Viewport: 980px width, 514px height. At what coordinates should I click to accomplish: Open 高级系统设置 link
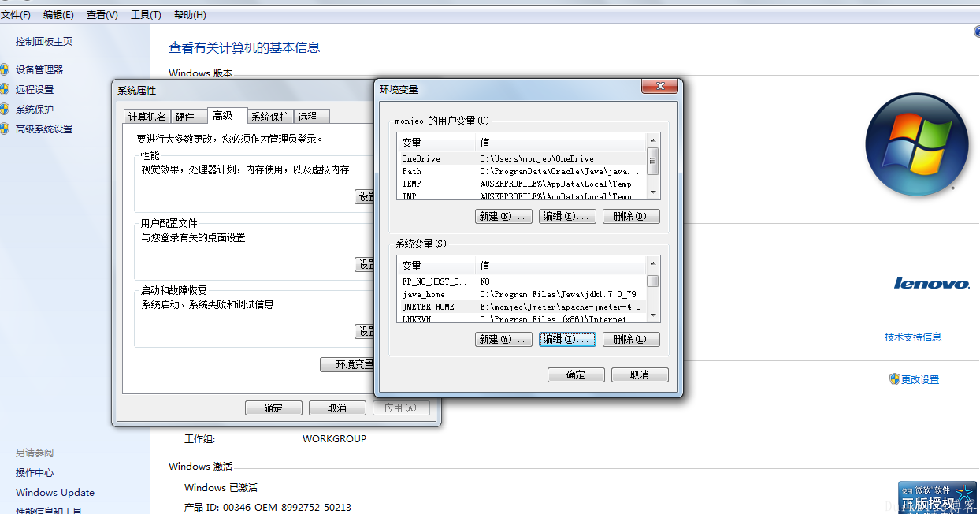pos(44,128)
